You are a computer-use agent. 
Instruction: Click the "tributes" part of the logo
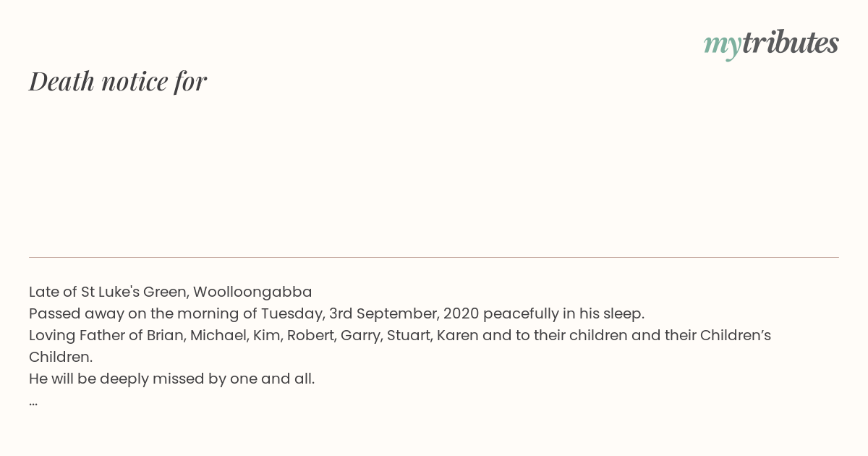click(x=791, y=43)
